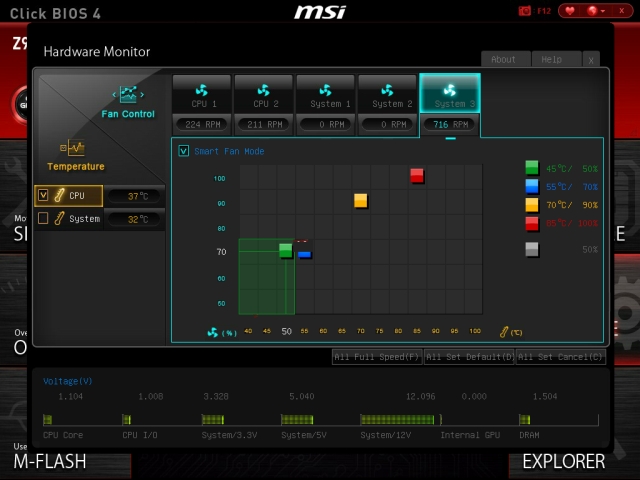
Task: Open the Help tab
Action: click(556, 59)
